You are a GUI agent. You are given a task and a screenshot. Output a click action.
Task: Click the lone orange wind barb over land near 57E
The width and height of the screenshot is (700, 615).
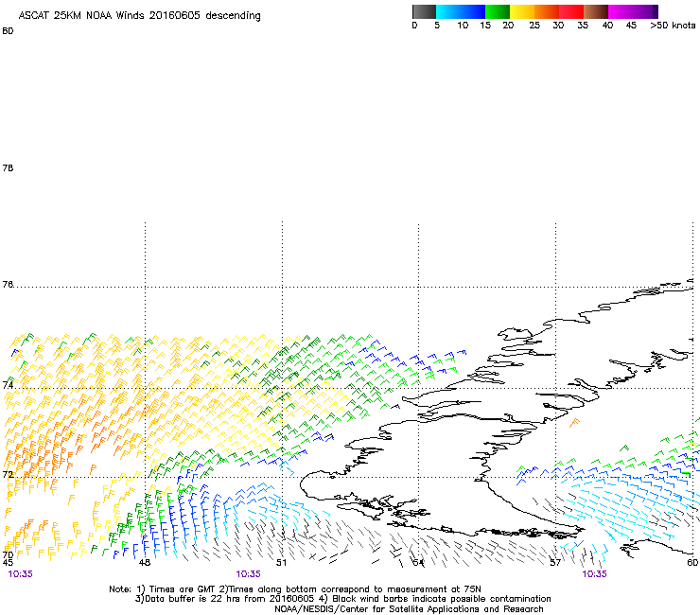[574, 423]
